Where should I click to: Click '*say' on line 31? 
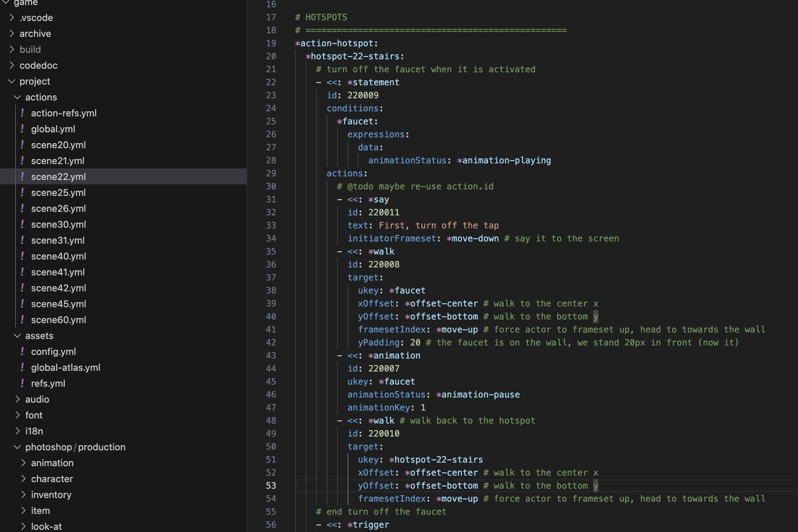(379, 199)
